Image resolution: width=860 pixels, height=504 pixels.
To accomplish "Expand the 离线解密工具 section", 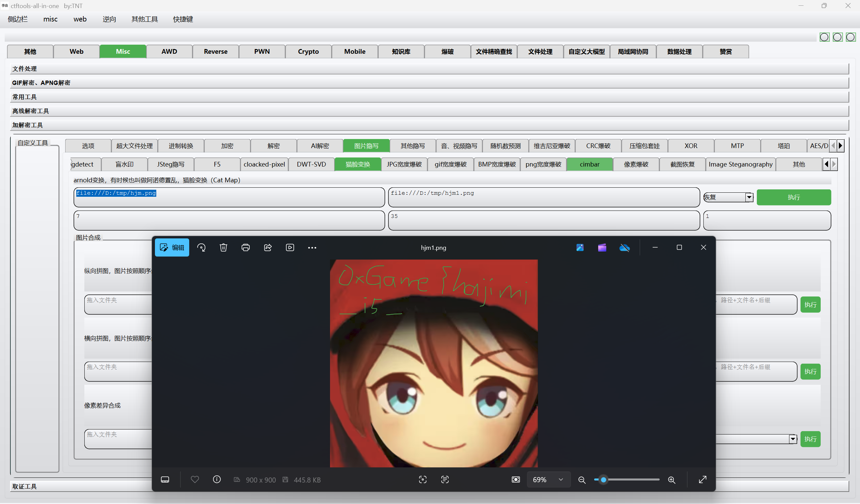I will 429,111.
